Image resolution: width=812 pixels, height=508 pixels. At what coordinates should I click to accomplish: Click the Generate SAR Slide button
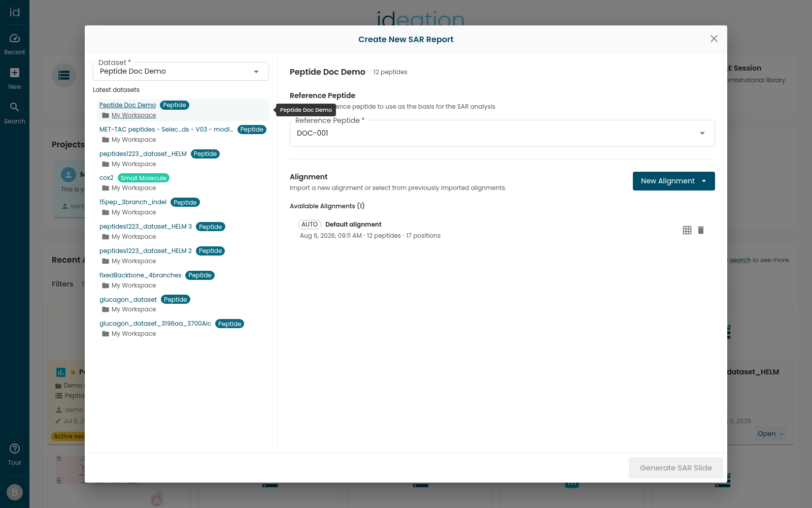click(x=676, y=468)
